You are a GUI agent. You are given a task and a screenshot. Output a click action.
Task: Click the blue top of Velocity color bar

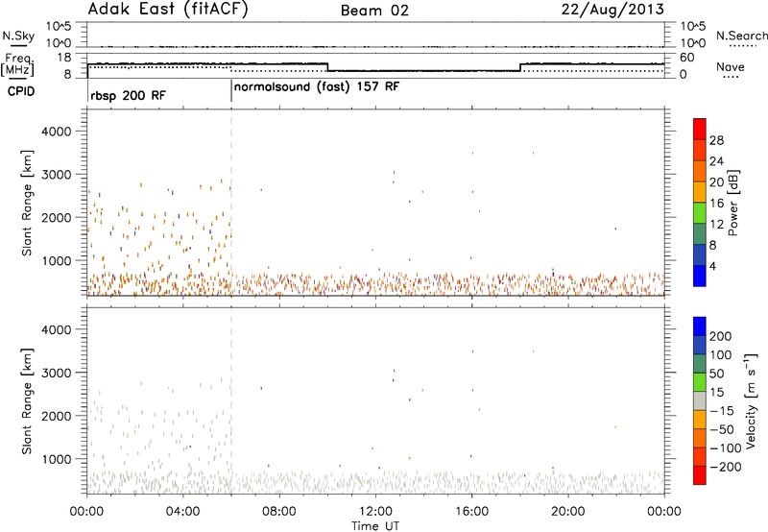pos(700,326)
